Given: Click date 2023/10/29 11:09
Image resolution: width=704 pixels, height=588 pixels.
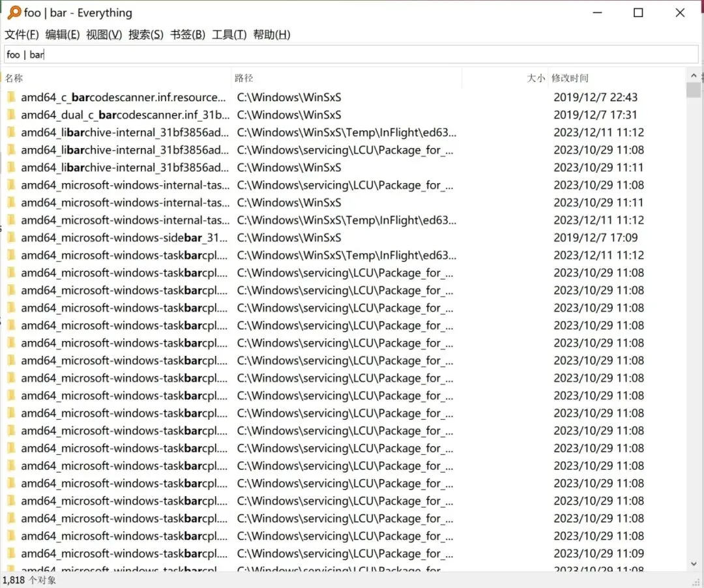Looking at the screenshot, I should click(599, 553).
